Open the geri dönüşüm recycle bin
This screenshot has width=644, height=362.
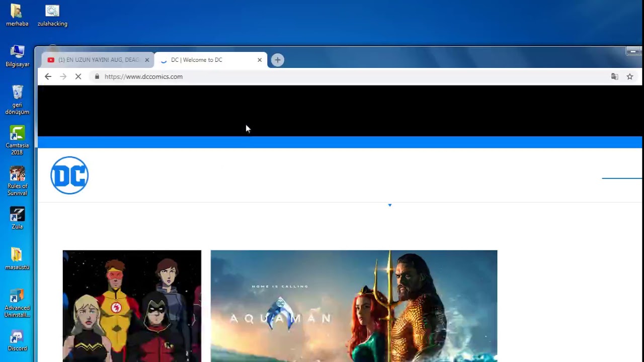pos(17,100)
